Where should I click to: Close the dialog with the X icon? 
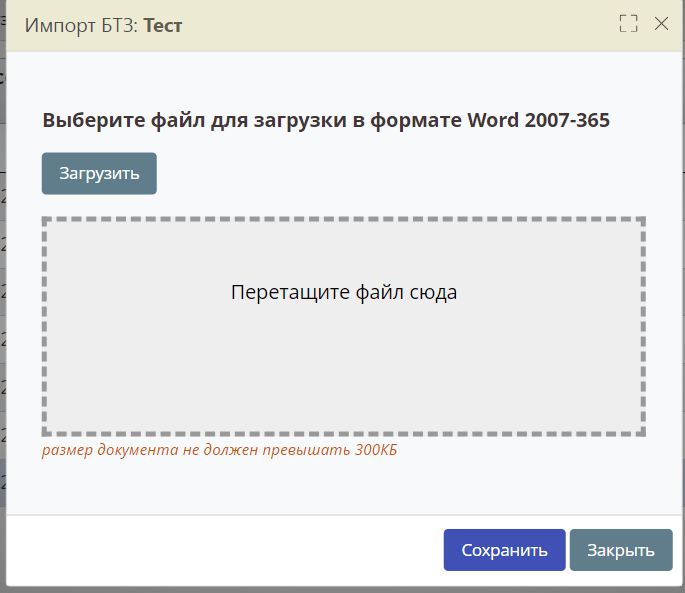(x=661, y=24)
